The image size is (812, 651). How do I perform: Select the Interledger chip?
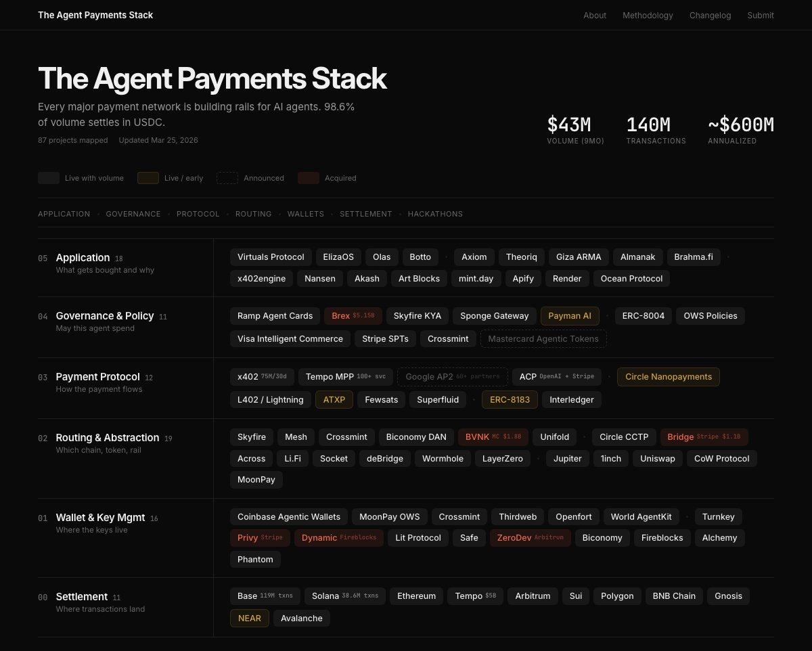[572, 400]
